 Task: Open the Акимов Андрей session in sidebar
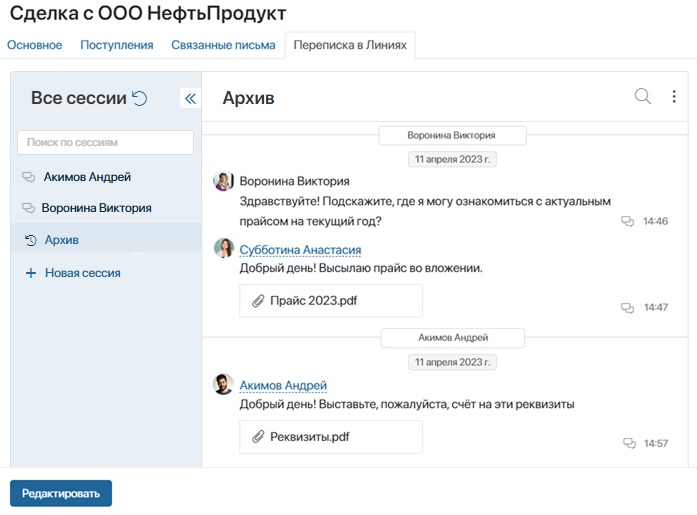tap(106, 177)
